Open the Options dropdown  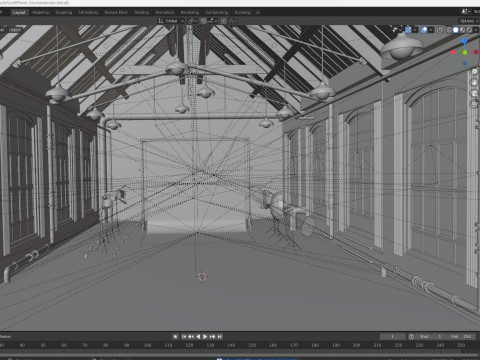click(469, 21)
